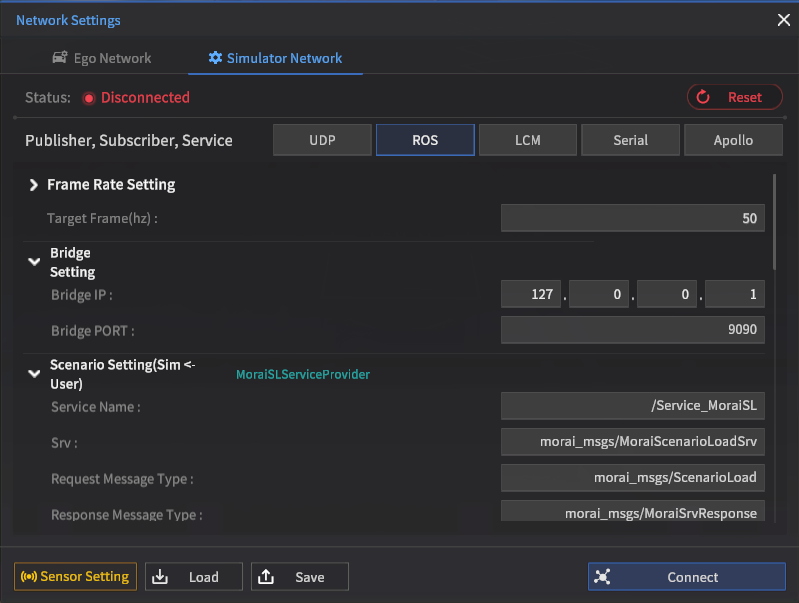Collapse the Scenario Setting section

coord(34,374)
